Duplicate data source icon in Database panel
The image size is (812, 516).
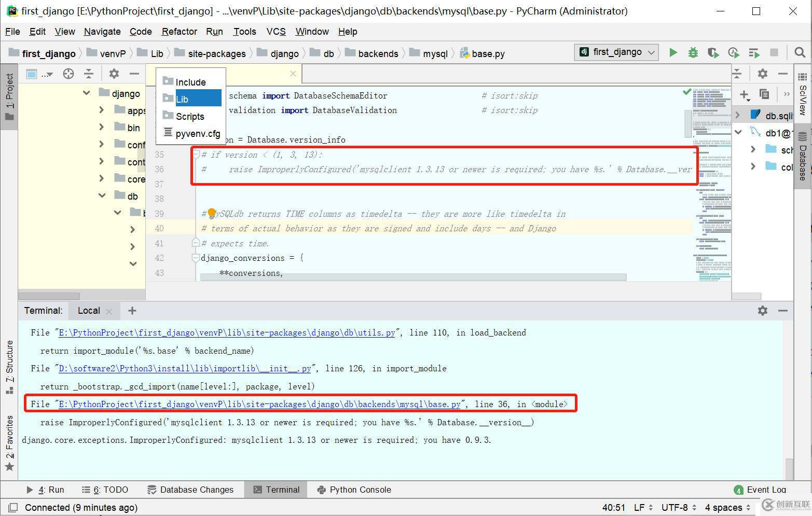pyautogui.click(x=764, y=94)
